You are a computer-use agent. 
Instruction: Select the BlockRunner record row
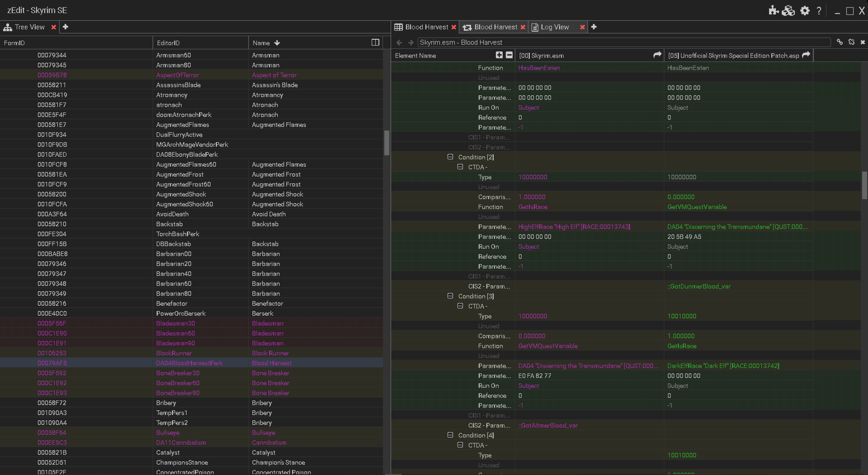[x=191, y=353]
